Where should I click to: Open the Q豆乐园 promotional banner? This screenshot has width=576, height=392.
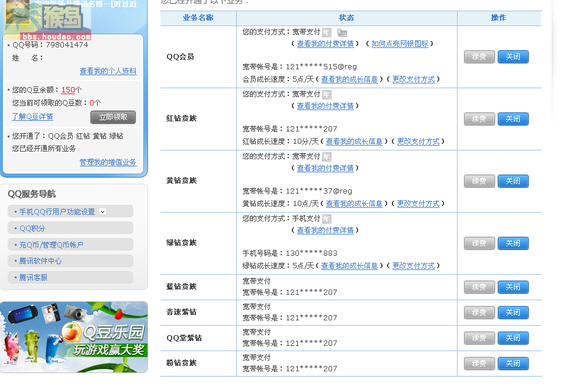pyautogui.click(x=74, y=338)
